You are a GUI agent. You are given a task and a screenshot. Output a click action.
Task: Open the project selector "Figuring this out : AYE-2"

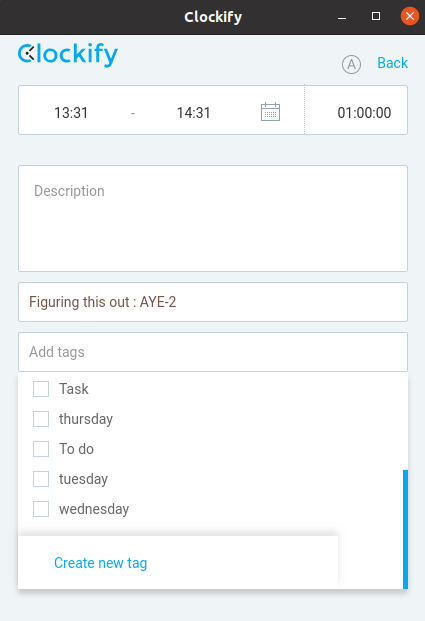213,302
